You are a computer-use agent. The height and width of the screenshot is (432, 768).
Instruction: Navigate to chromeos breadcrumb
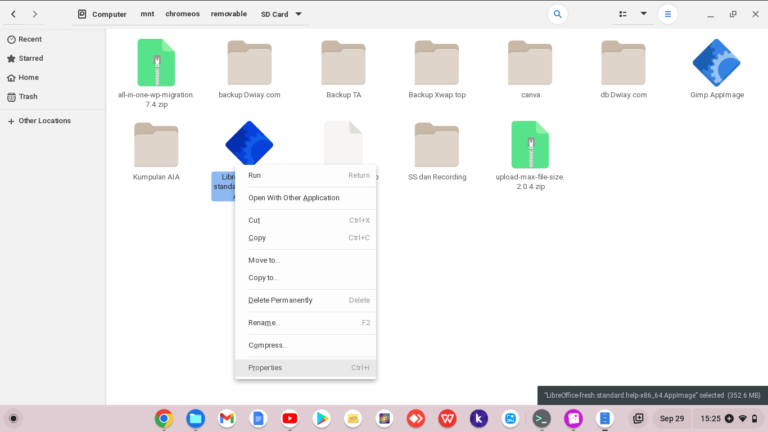182,14
